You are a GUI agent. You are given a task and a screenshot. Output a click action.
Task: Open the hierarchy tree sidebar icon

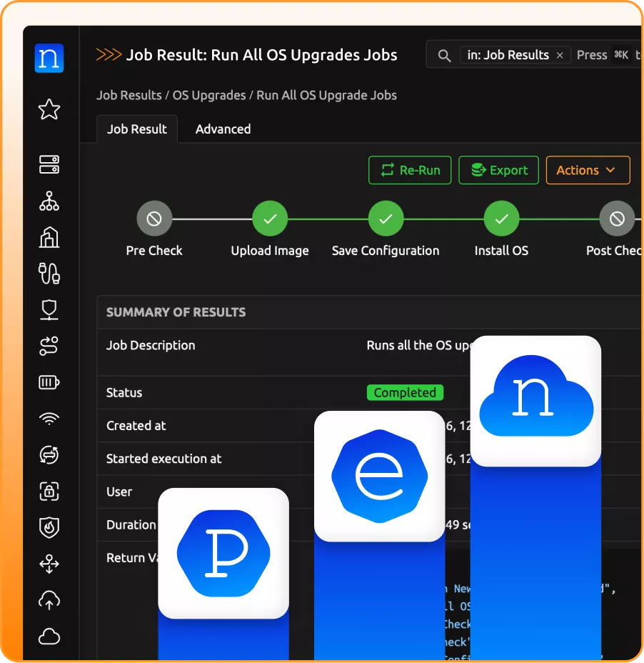pyautogui.click(x=49, y=201)
